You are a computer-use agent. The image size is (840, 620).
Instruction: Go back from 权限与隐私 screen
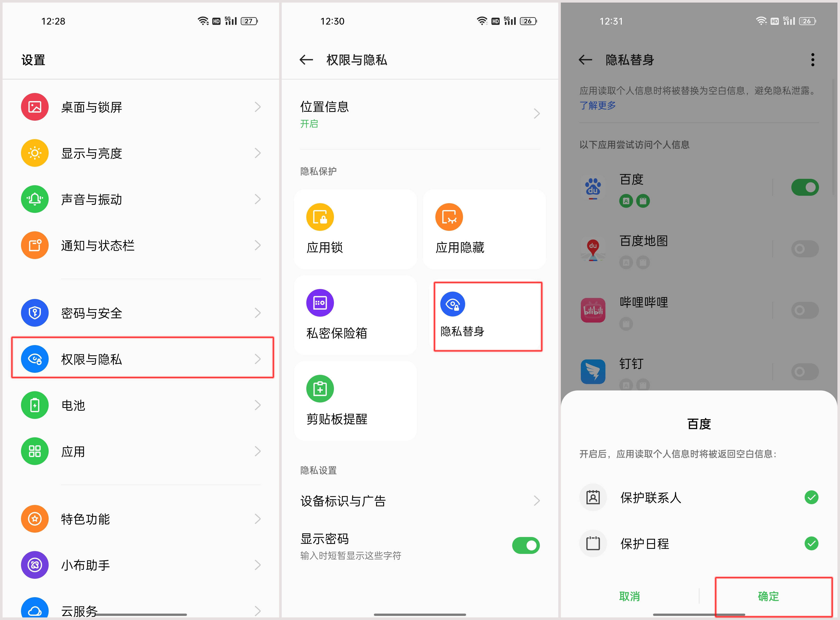pos(306,60)
